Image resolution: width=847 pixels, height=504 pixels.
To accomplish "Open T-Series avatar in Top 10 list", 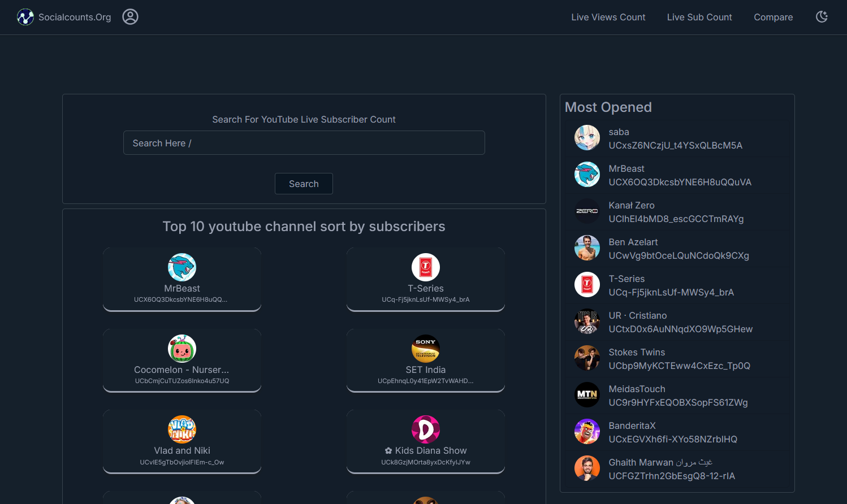I will coord(426,267).
